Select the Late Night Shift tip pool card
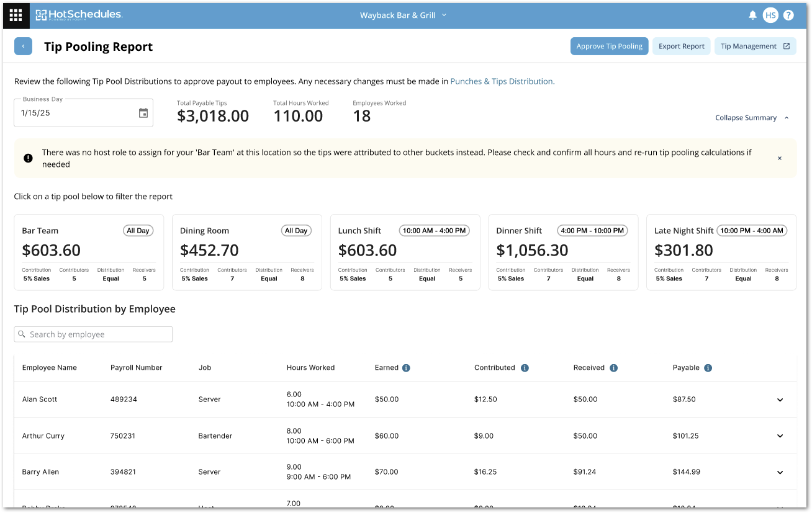 pos(721,252)
